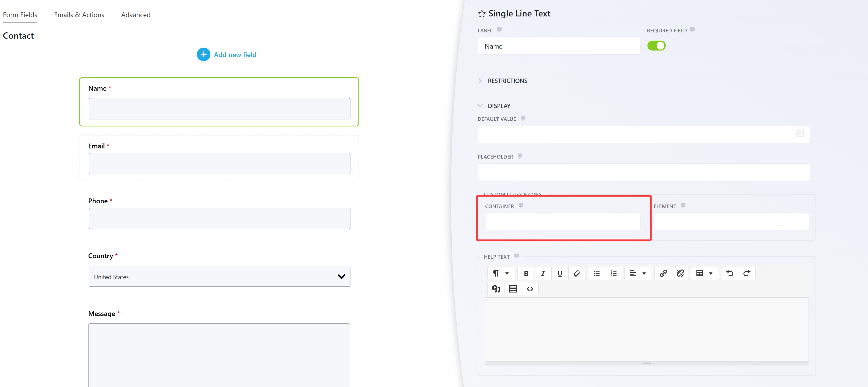Open the Country dropdown
868x387 pixels.
(x=219, y=277)
